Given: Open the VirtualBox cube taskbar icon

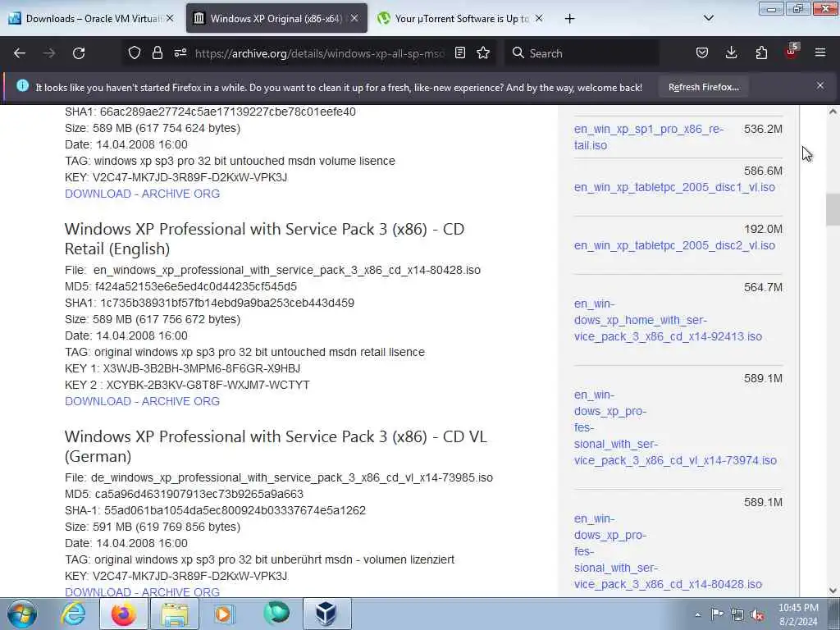Looking at the screenshot, I should (326, 614).
